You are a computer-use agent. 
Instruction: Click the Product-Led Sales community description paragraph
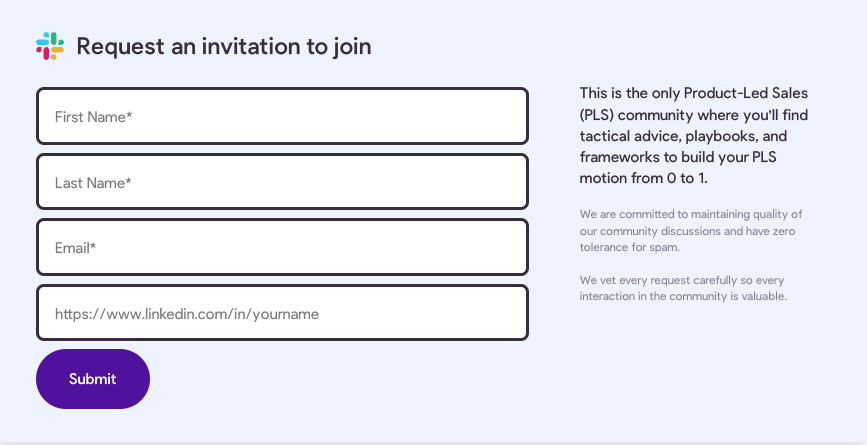694,135
